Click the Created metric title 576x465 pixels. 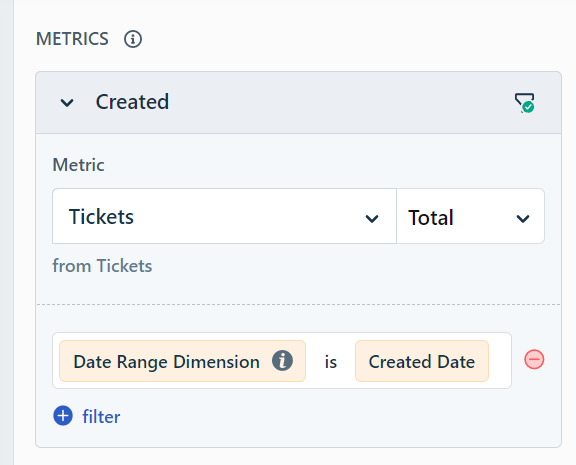point(132,102)
